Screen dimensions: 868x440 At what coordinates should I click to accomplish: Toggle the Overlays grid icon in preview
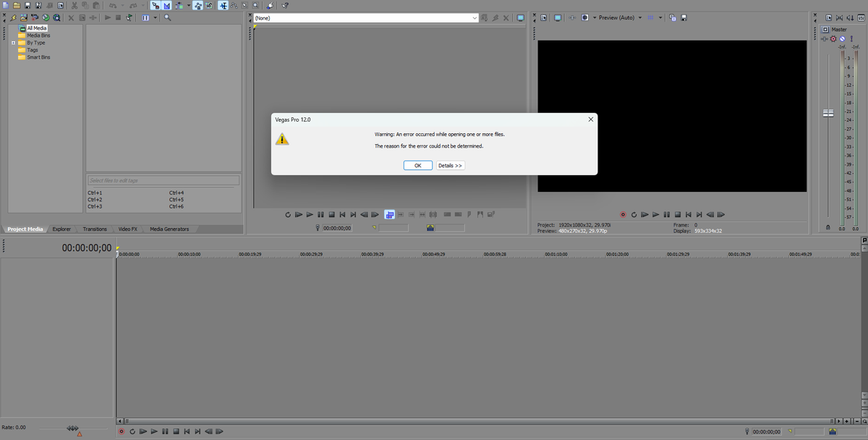click(x=650, y=17)
